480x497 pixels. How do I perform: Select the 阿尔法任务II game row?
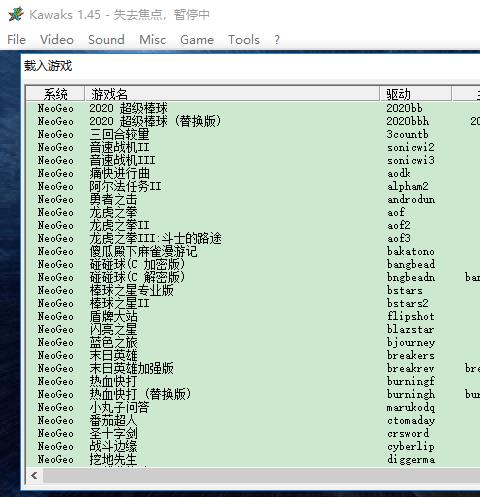(x=253, y=186)
